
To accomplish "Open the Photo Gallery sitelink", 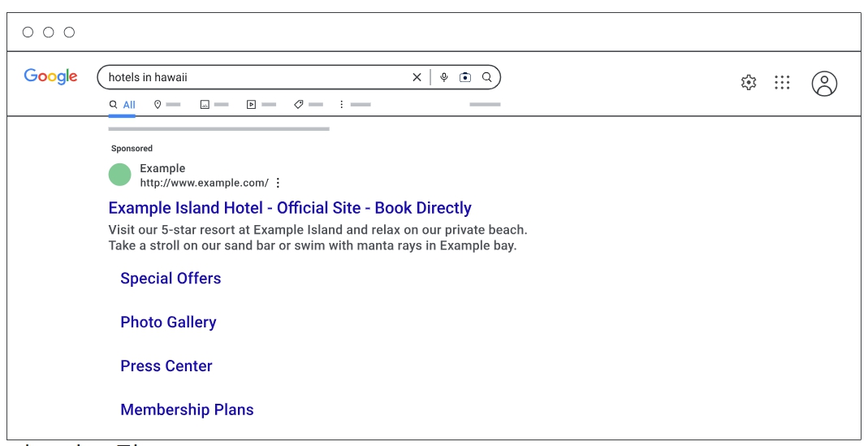I will click(168, 322).
